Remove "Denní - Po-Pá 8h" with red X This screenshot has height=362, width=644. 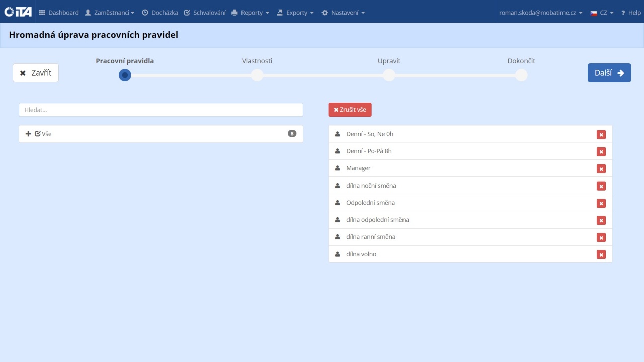click(601, 151)
